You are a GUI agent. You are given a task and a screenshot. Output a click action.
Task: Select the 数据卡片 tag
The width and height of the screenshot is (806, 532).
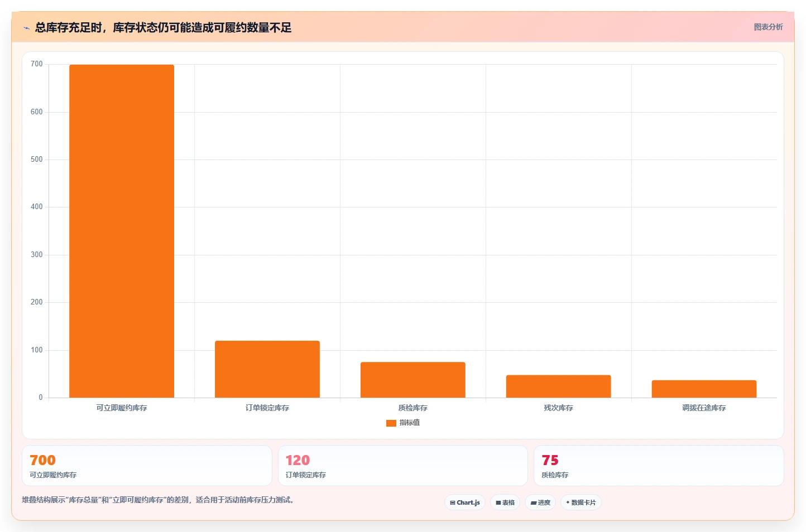point(581,502)
